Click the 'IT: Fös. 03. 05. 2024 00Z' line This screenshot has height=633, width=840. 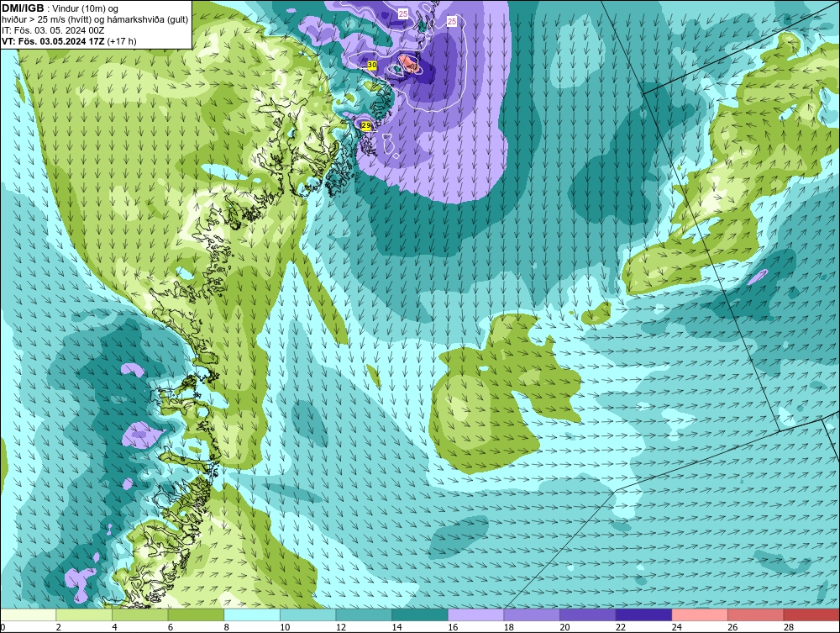[53, 30]
